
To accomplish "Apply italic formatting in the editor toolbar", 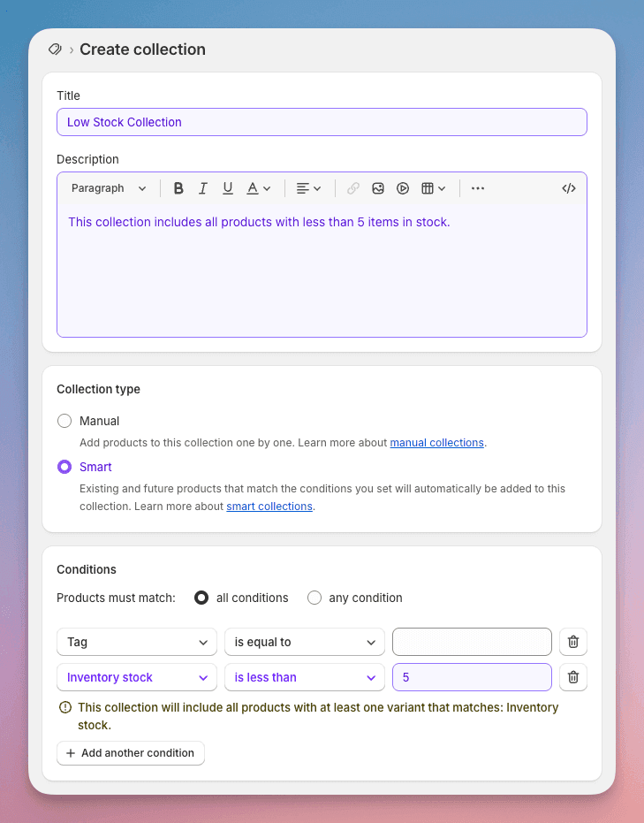I will click(202, 187).
